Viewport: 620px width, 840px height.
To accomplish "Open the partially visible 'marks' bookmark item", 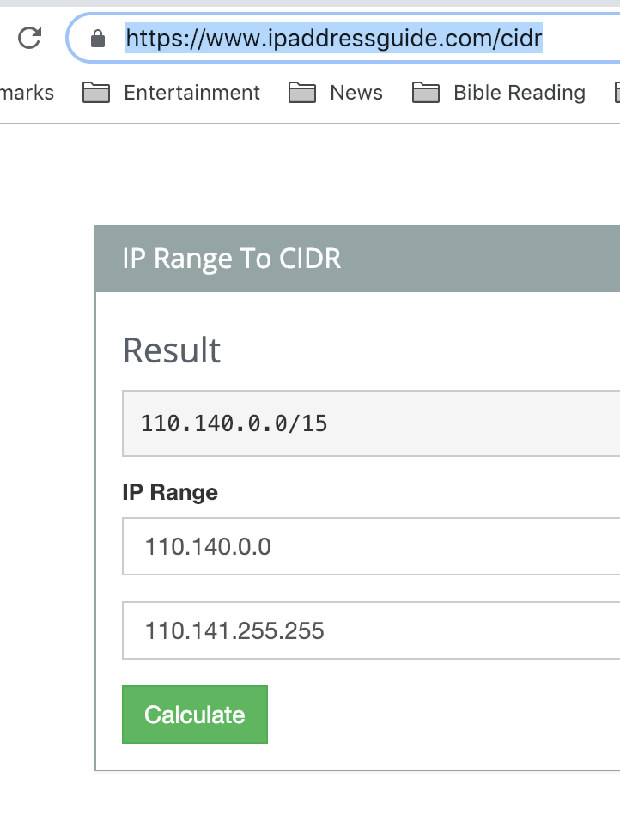I will [27, 93].
